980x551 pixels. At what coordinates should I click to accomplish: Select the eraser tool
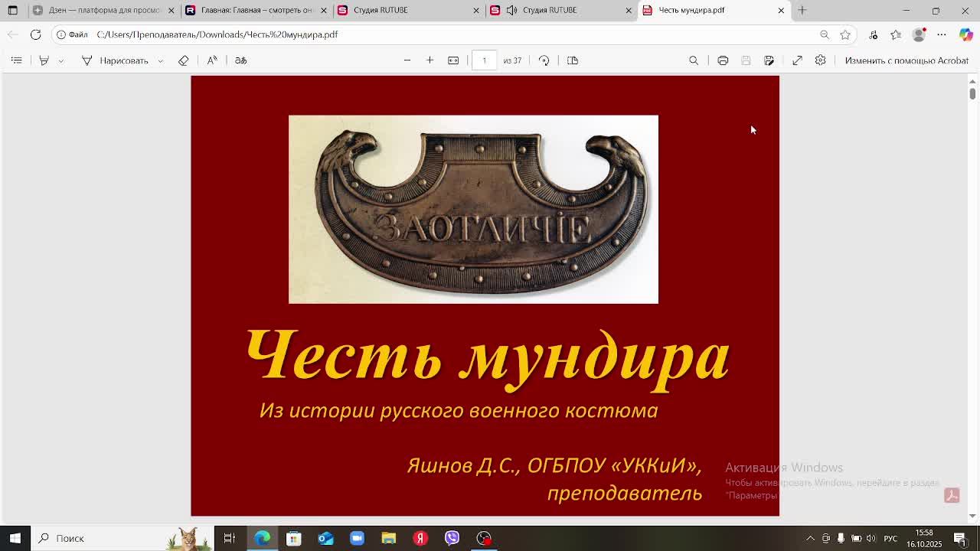[183, 60]
